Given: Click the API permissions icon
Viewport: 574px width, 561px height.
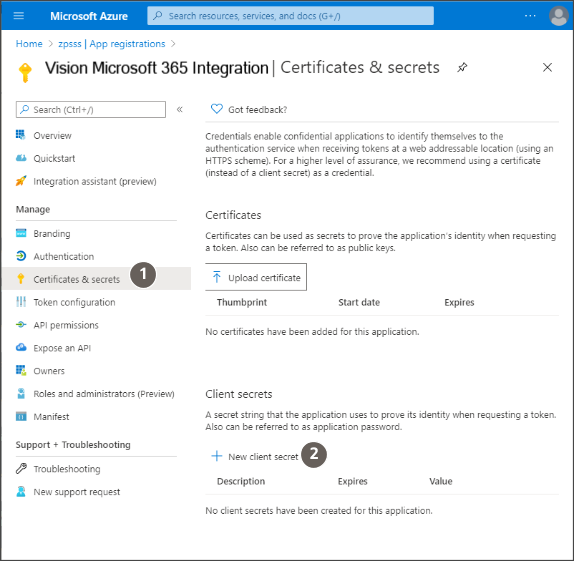Looking at the screenshot, I should click(21, 324).
